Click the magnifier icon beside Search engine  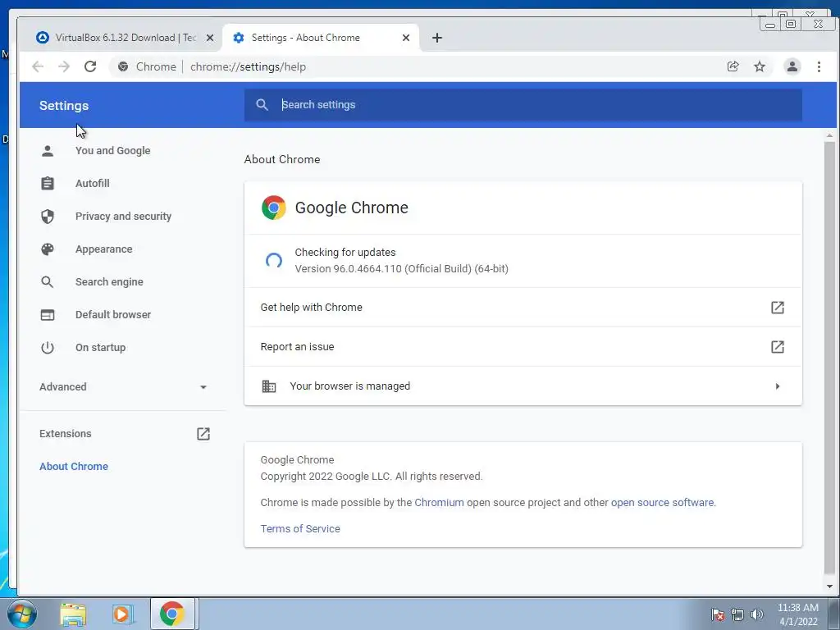(x=48, y=282)
